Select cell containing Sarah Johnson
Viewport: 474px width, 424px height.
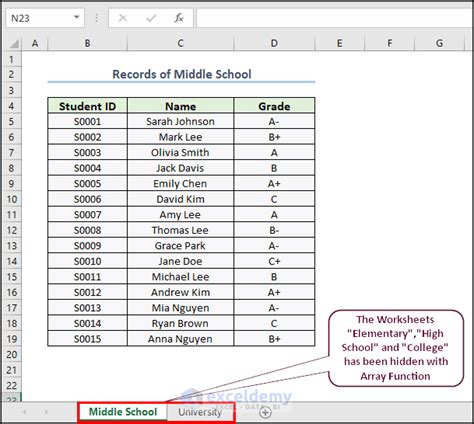180,121
